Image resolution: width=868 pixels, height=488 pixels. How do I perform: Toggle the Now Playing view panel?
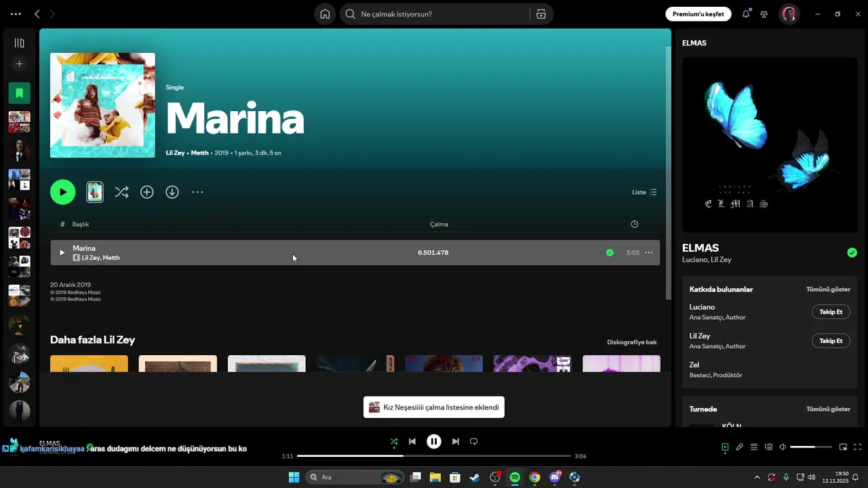point(725,447)
